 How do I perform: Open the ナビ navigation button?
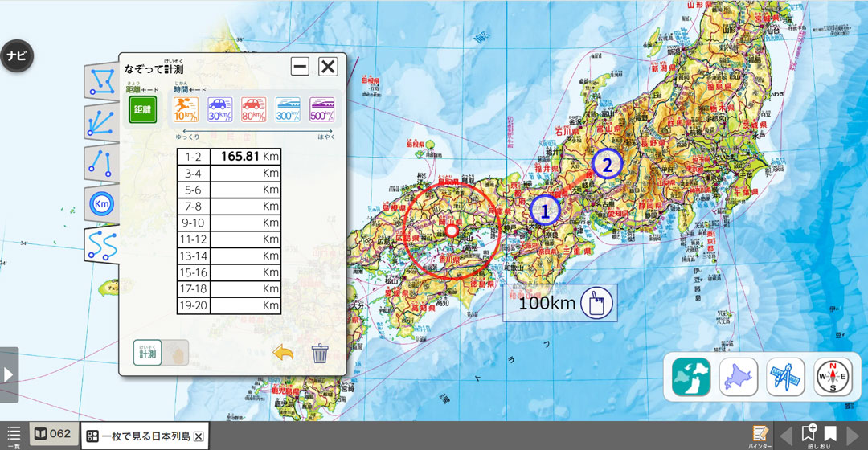pos(17,56)
